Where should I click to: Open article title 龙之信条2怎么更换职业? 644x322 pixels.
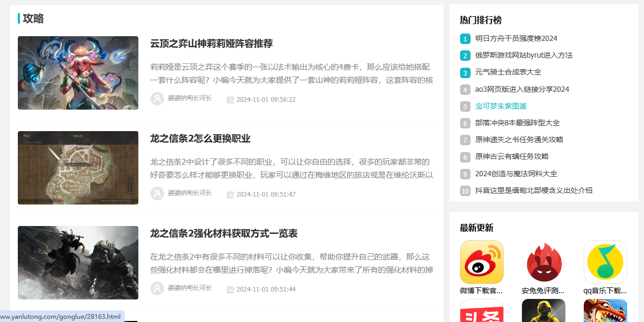200,138
